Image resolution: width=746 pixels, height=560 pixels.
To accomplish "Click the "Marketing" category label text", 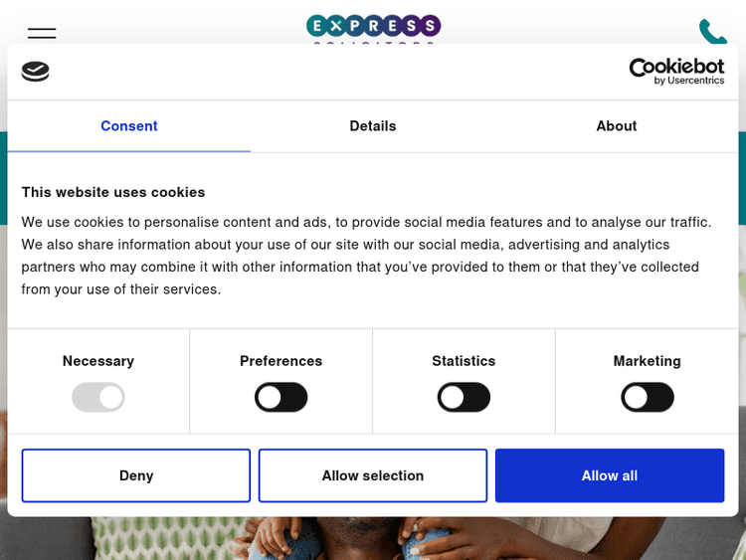I will pyautogui.click(x=648, y=361).
